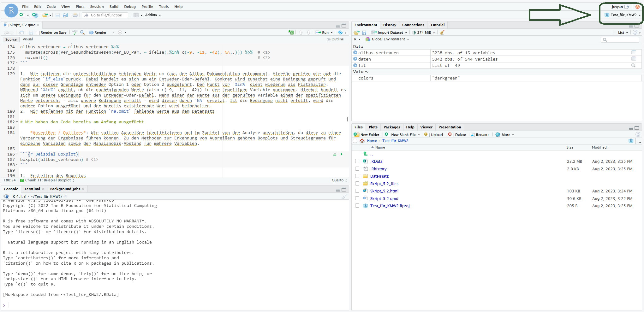This screenshot has height=312, width=644.
Task: Switch to the Packages tab
Action: [391, 127]
